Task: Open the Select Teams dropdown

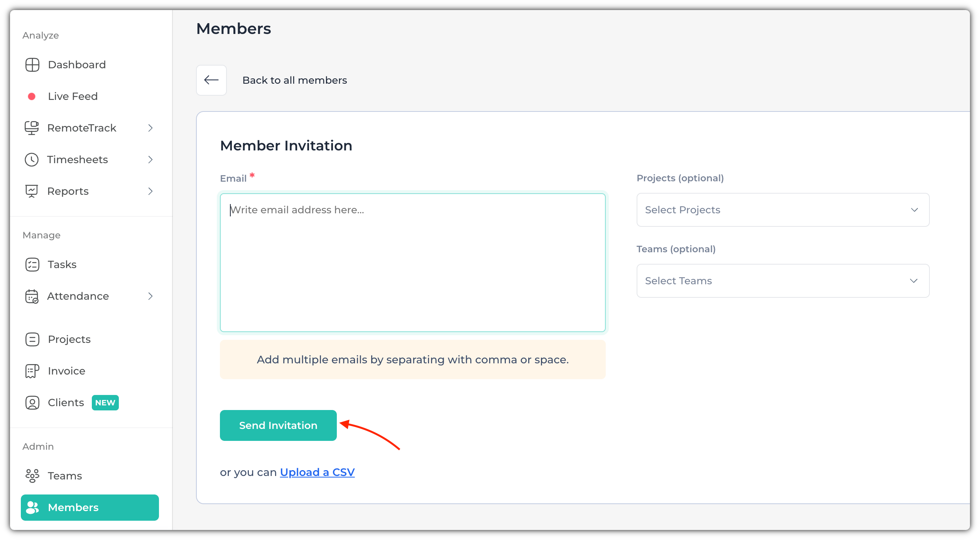Action: pyautogui.click(x=782, y=281)
